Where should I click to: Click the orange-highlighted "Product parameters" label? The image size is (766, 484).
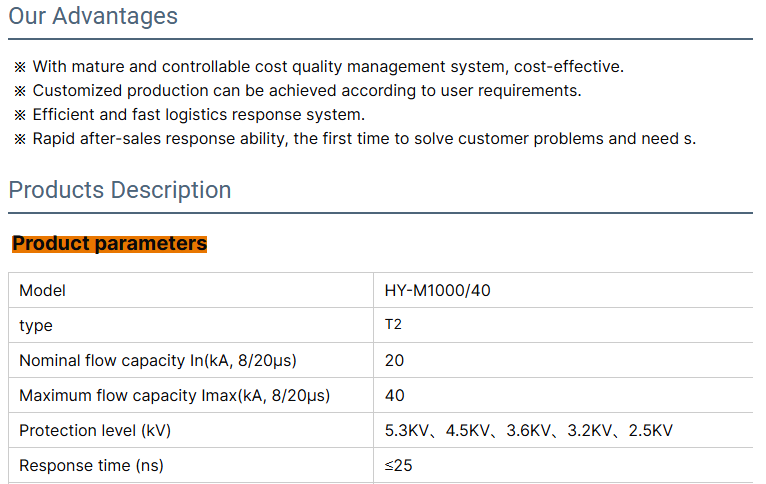pyautogui.click(x=109, y=244)
